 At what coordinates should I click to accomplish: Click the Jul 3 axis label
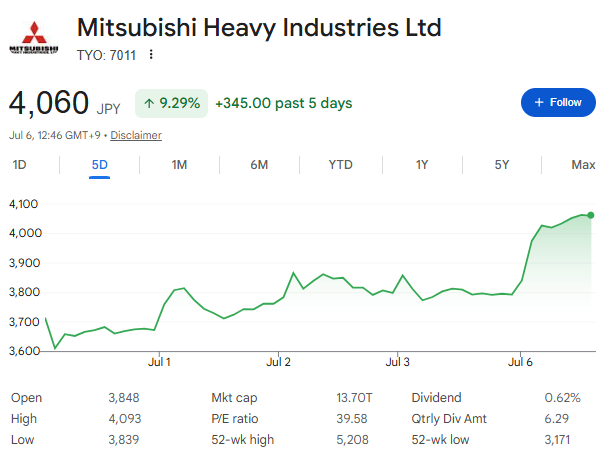[397, 362]
